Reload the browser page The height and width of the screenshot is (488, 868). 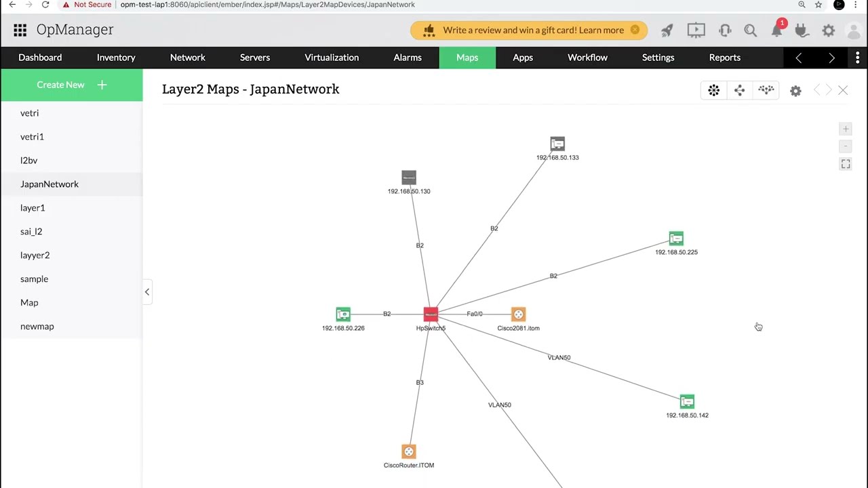coord(45,5)
